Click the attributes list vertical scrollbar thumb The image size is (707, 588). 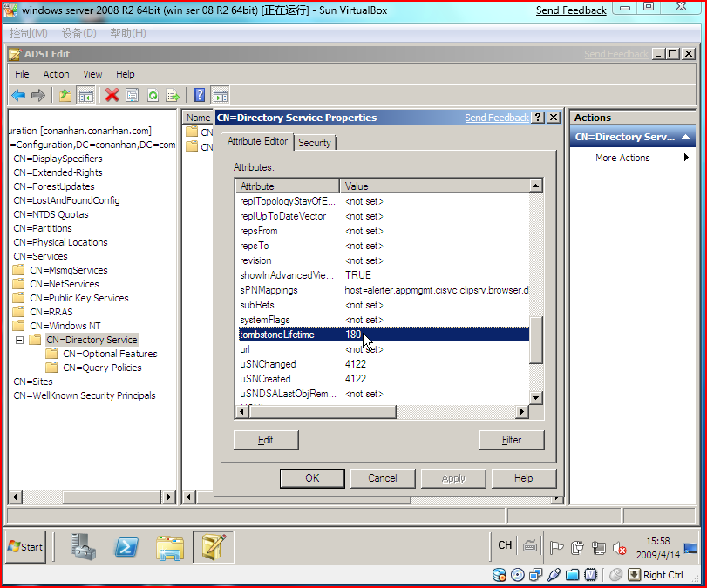(x=535, y=341)
